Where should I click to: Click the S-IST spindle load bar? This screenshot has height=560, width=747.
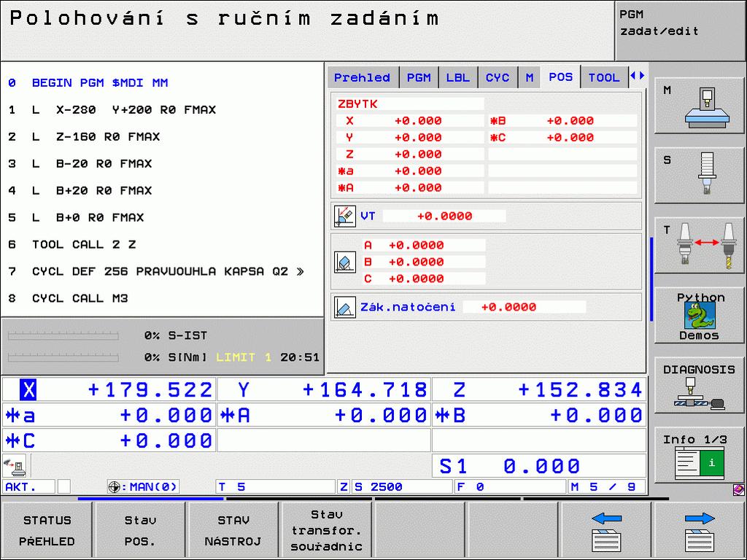click(63, 335)
